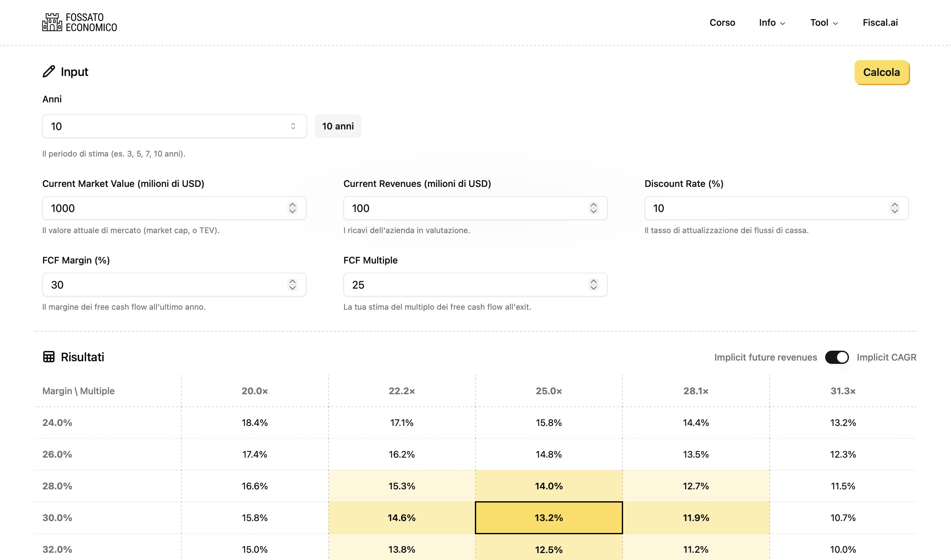This screenshot has height=560, width=951.
Task: Click the Current Market Value stepper arrows
Action: [x=292, y=208]
